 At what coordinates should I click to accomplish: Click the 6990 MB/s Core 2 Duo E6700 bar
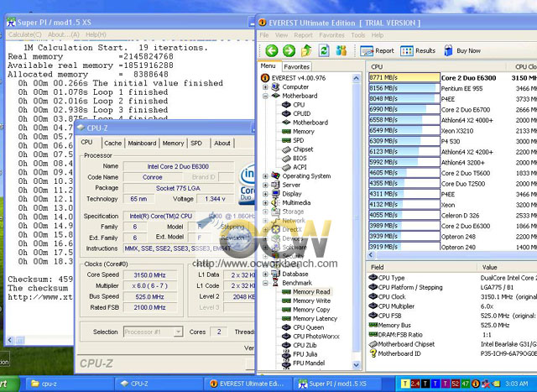click(x=404, y=109)
